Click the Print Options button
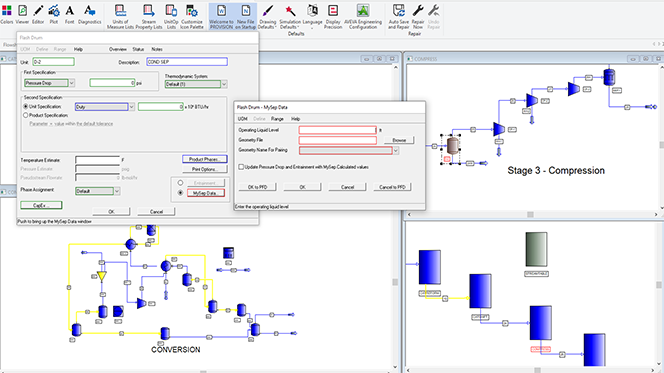This screenshot has height=373, width=664. pyautogui.click(x=205, y=169)
